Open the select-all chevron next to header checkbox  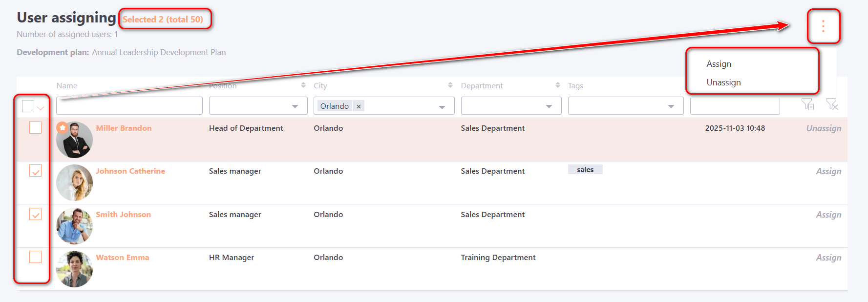[41, 108]
